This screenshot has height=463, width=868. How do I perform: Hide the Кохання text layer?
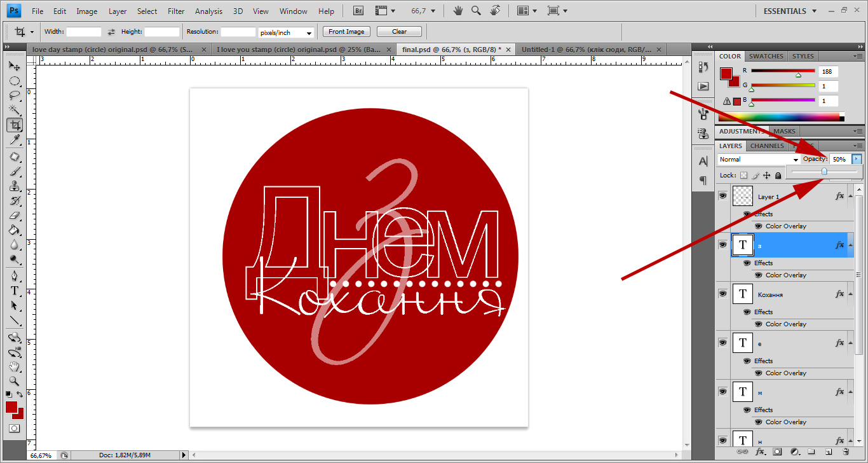pyautogui.click(x=722, y=293)
